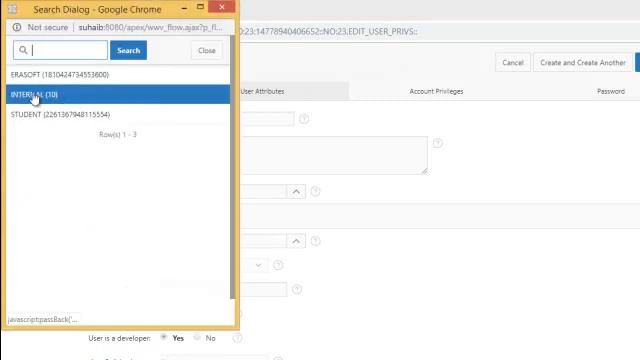Open help icon next to first popup list arrow

pyautogui.click(x=316, y=191)
